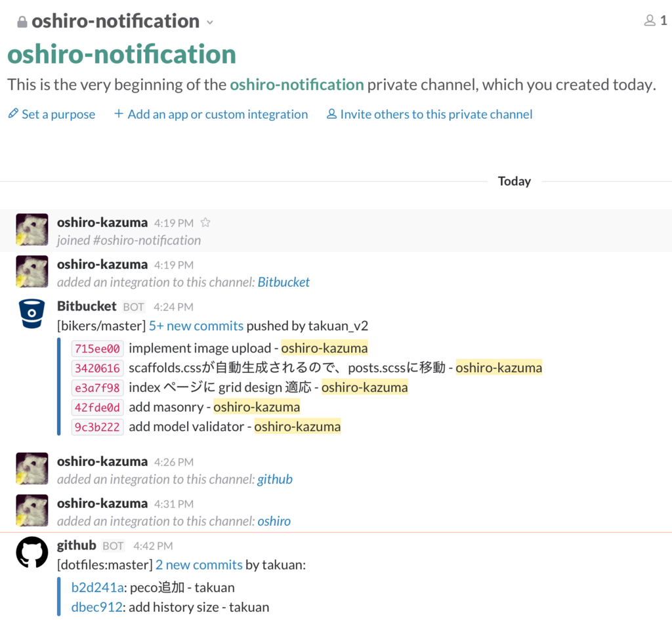Click the oshiro integration link
This screenshot has height=634, width=672.
[x=274, y=521]
